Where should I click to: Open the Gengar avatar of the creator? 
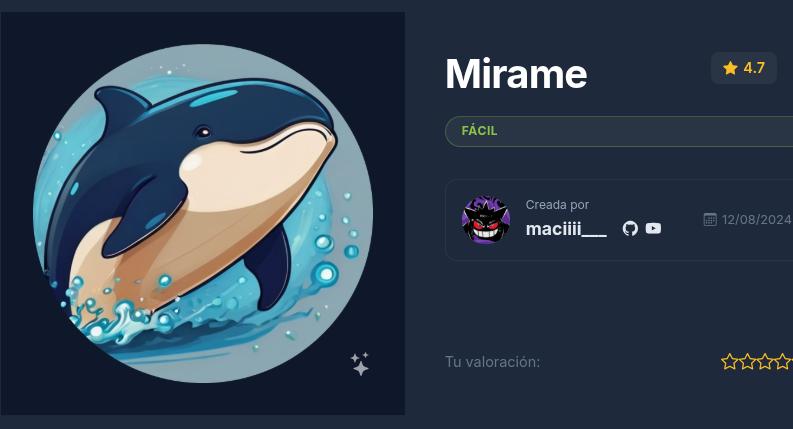(486, 220)
